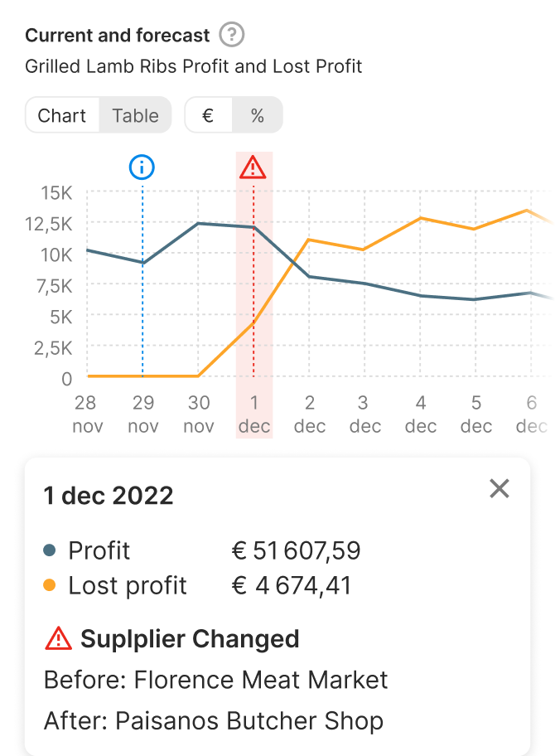The image size is (555, 756).
Task: Click the Florence Meat Market supplier text
Action: pyautogui.click(x=261, y=681)
